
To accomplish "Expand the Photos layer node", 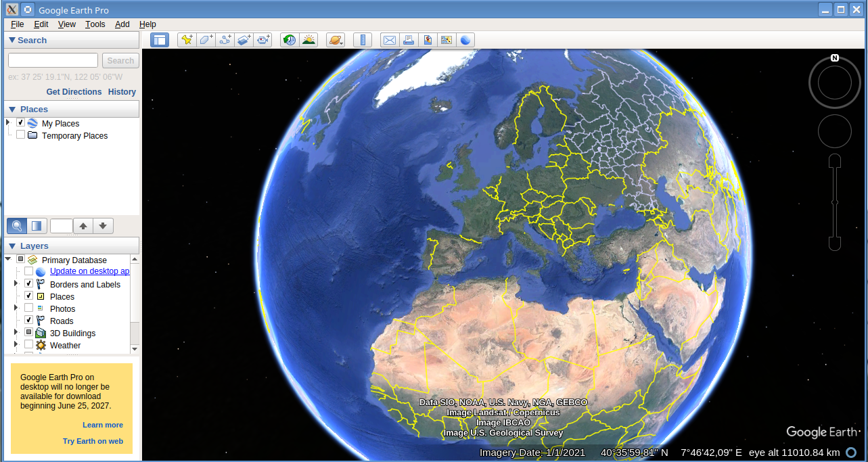I will (16, 308).
